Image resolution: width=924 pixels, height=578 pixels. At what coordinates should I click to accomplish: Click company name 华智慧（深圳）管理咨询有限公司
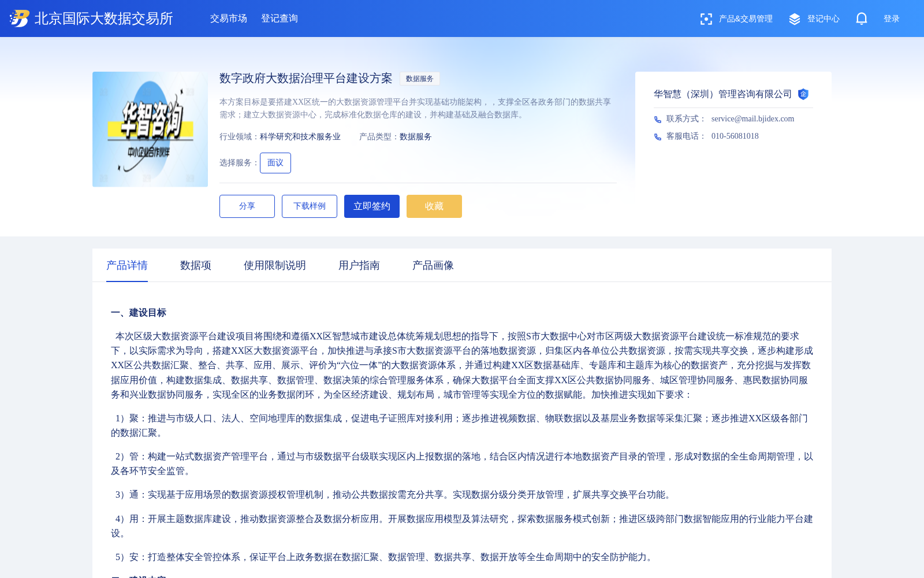coord(723,94)
